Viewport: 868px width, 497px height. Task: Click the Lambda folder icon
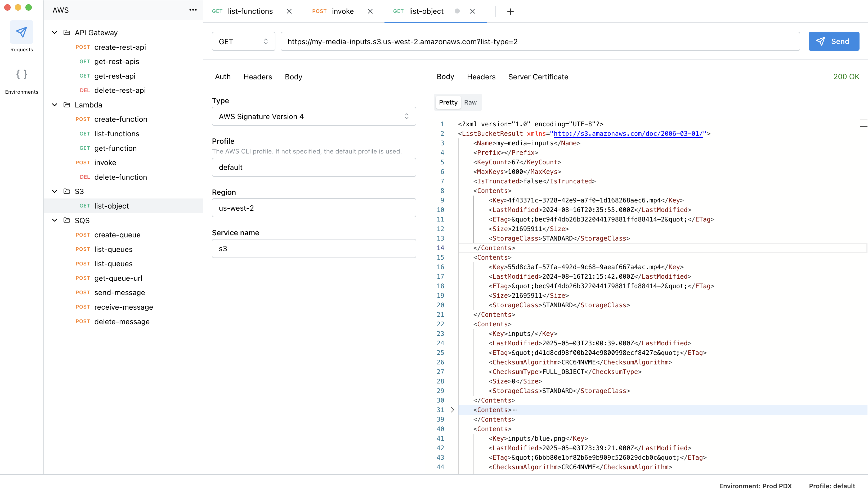click(67, 105)
